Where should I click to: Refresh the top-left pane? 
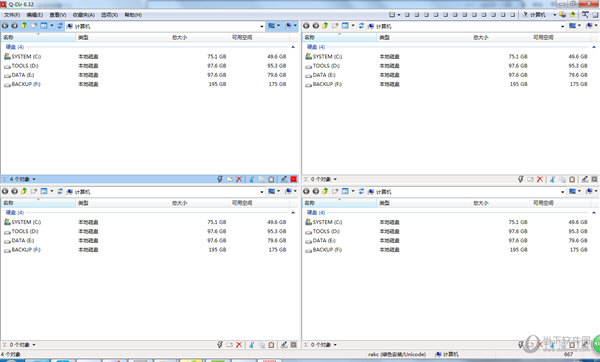point(60,26)
